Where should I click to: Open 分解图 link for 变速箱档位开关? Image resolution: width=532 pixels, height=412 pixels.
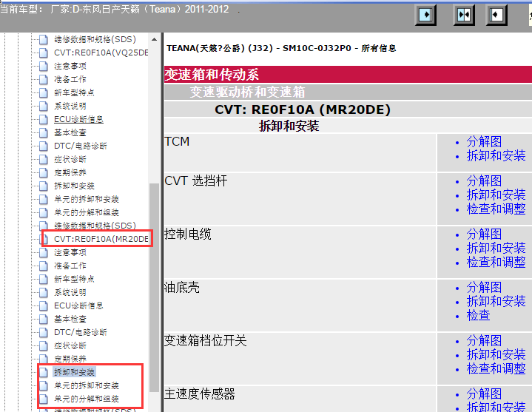click(x=484, y=341)
